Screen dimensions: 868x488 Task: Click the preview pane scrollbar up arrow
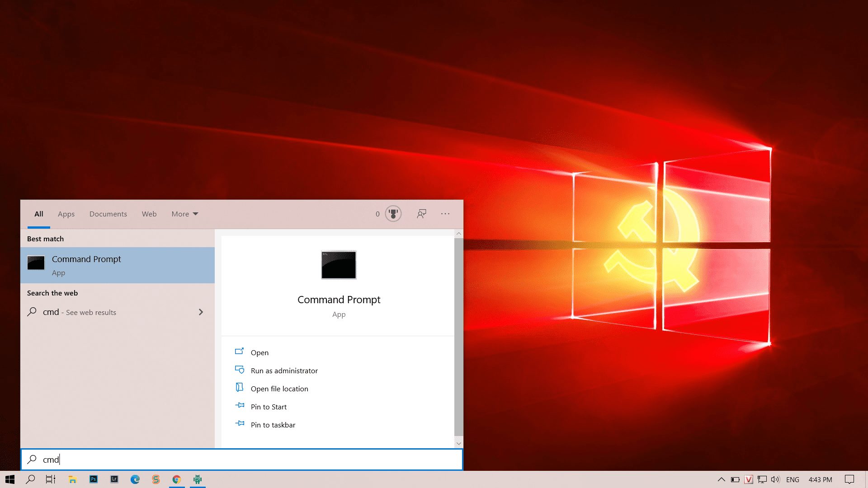pos(458,234)
